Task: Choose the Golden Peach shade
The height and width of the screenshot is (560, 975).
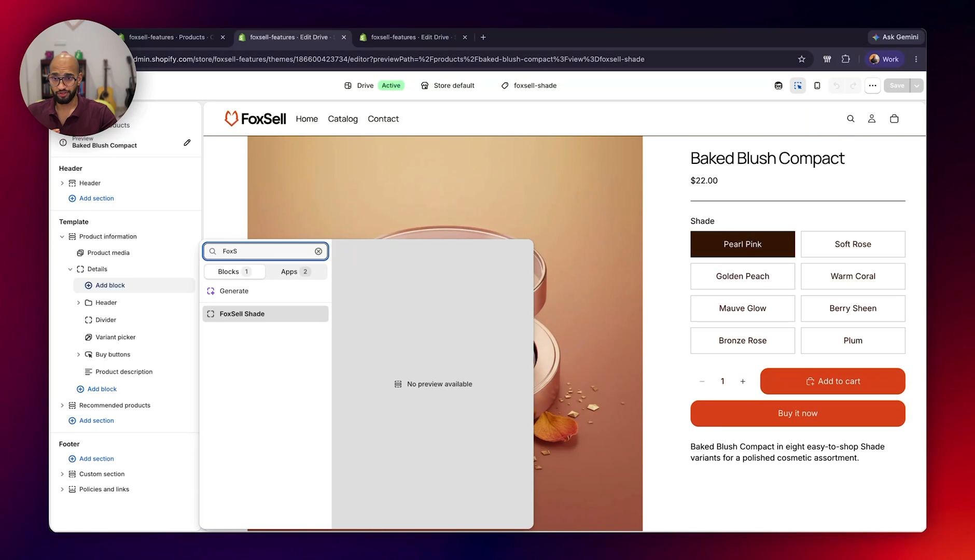Action: pyautogui.click(x=743, y=276)
